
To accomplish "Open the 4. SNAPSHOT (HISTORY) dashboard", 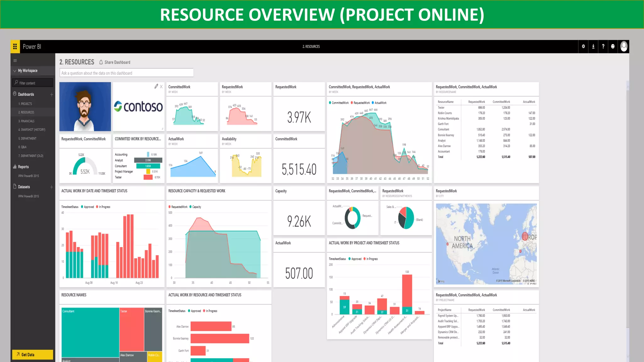I will 32,129.
